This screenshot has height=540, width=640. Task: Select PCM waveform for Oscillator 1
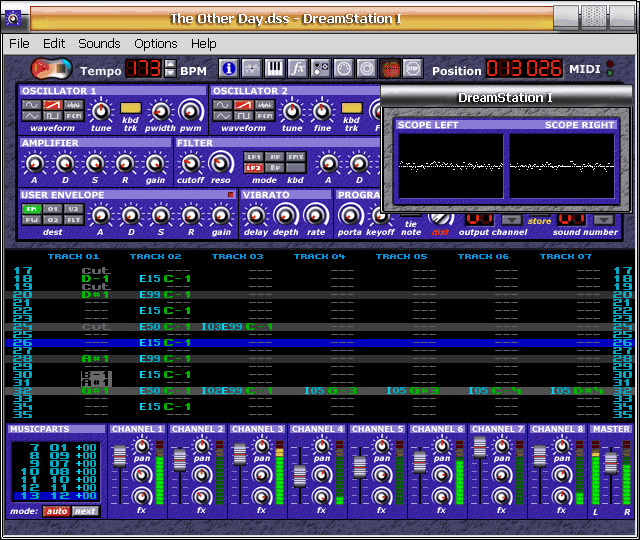(x=74, y=116)
